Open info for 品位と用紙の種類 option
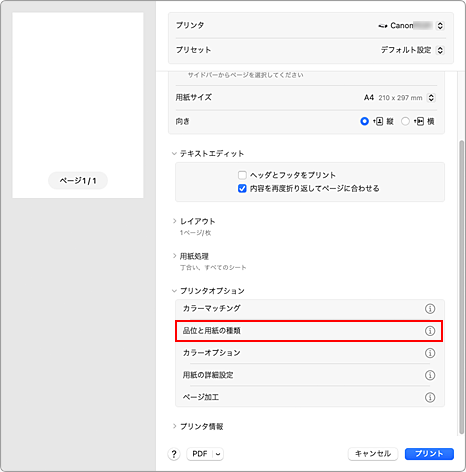The image size is (466, 472). [x=430, y=331]
